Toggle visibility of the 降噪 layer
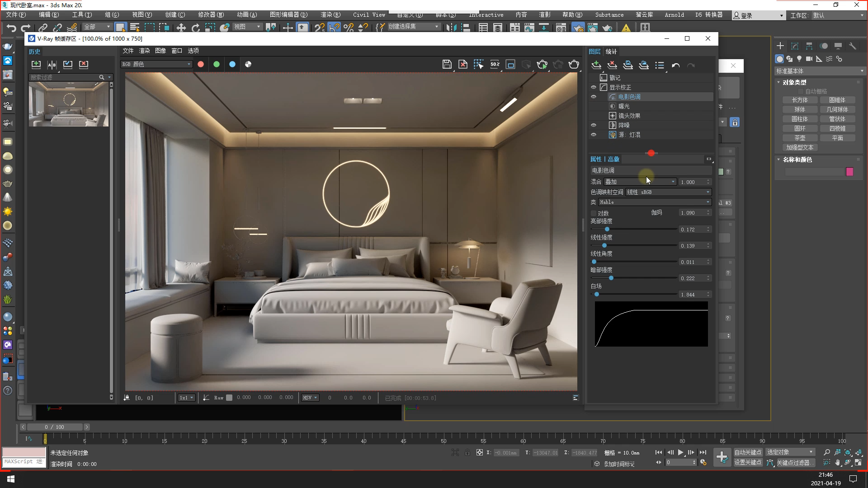The width and height of the screenshot is (868, 488). [594, 125]
